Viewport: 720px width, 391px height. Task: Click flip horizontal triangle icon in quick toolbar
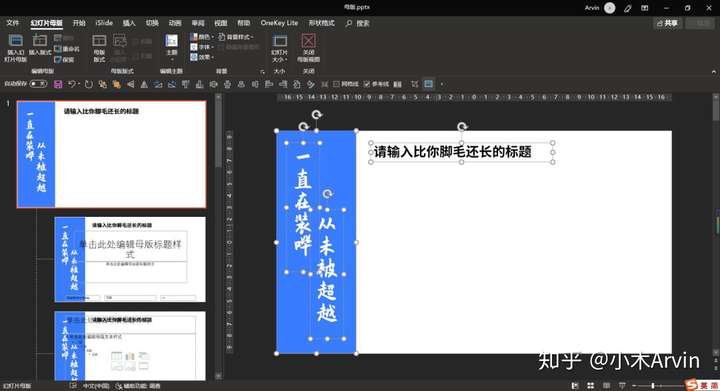tap(131, 84)
